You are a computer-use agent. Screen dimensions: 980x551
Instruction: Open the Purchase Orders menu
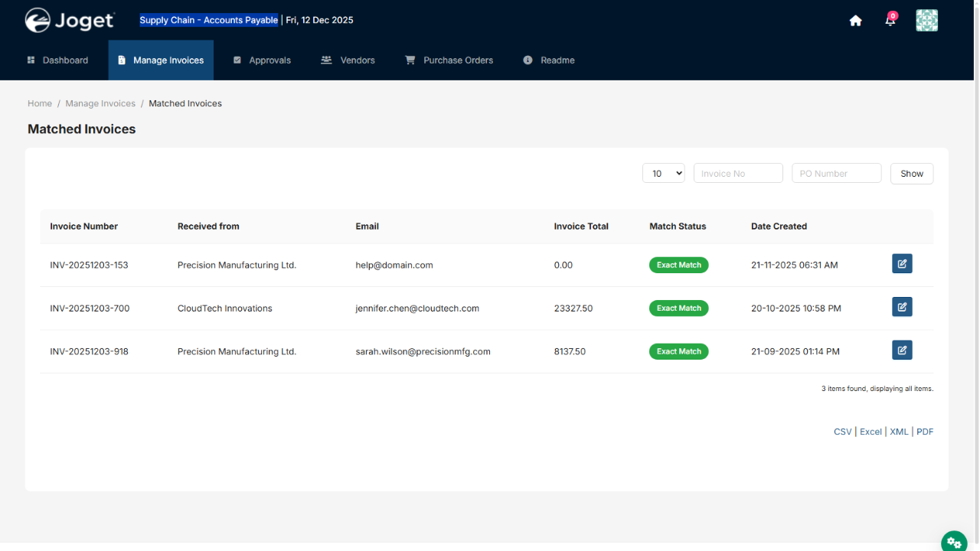[449, 60]
